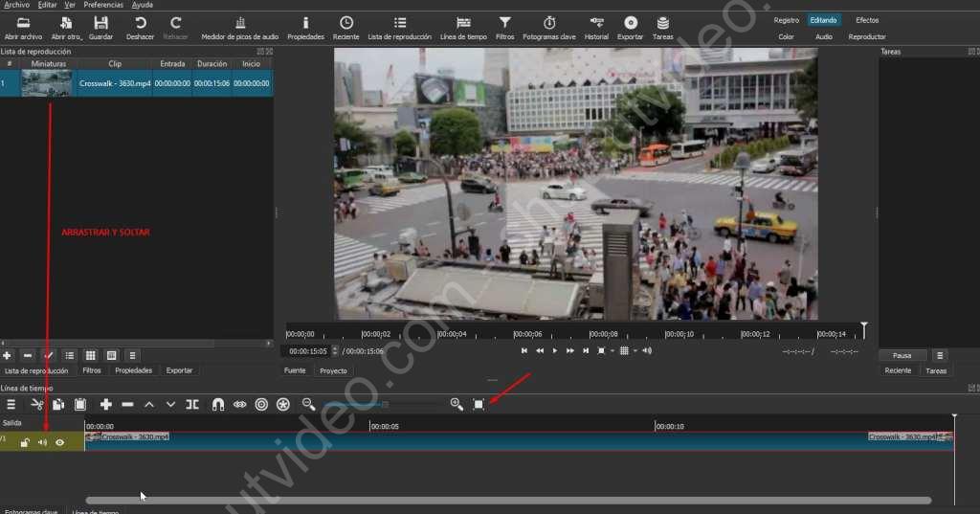Lock track V1 with padlock icon
Viewport: 980px width, 514px height.
pos(24,443)
